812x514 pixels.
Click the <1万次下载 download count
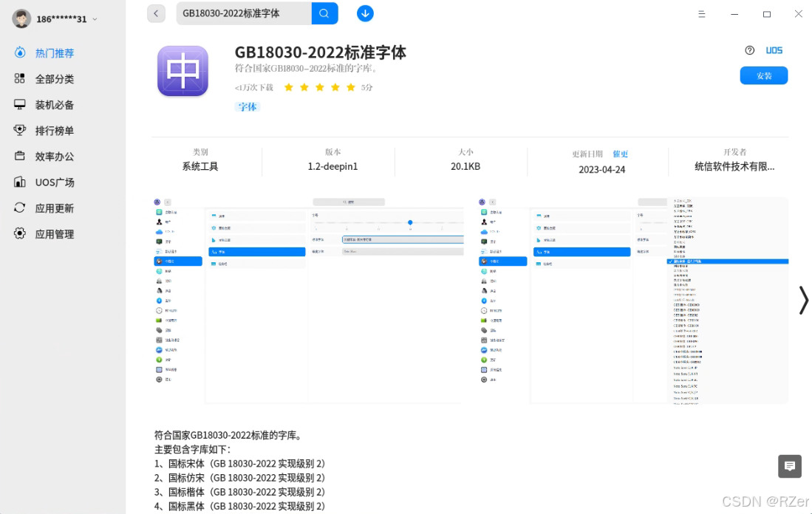tap(253, 87)
